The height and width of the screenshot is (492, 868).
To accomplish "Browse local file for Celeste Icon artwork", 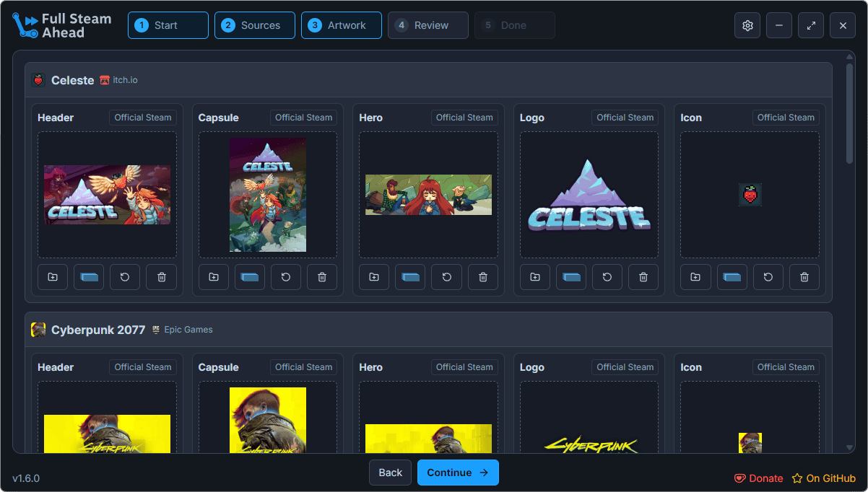I will pyautogui.click(x=695, y=277).
